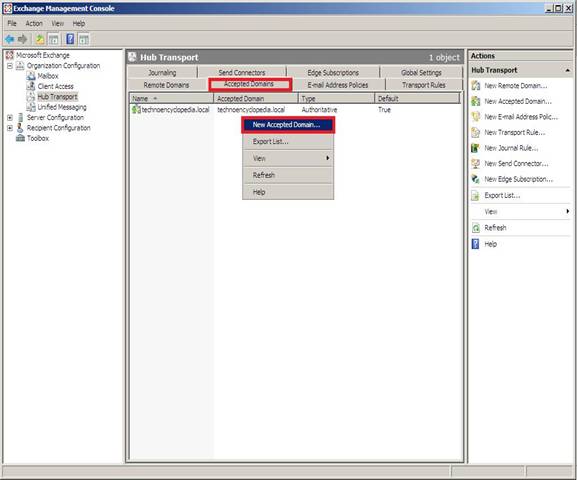The height and width of the screenshot is (480, 577).
Task: Open the View submenu arrow in Actions pane
Action: point(567,211)
